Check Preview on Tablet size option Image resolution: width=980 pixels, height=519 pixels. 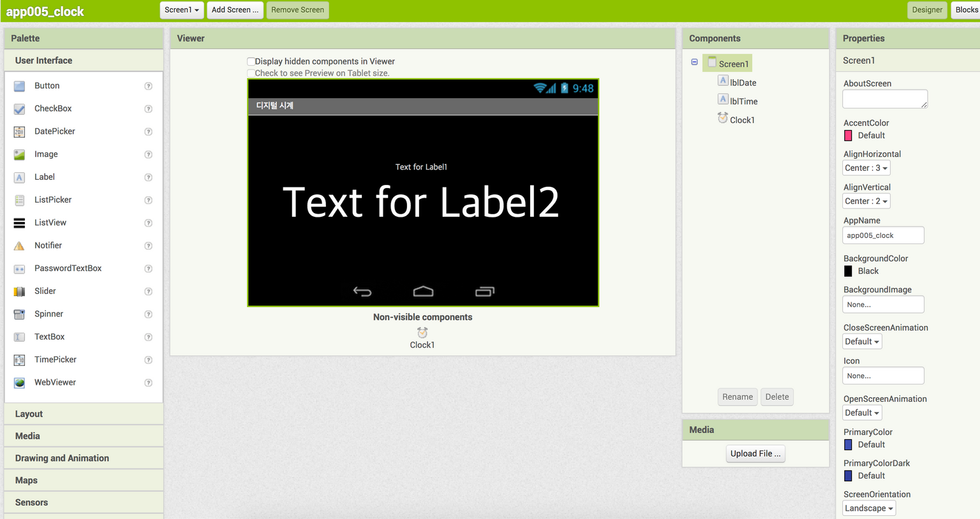pos(251,73)
